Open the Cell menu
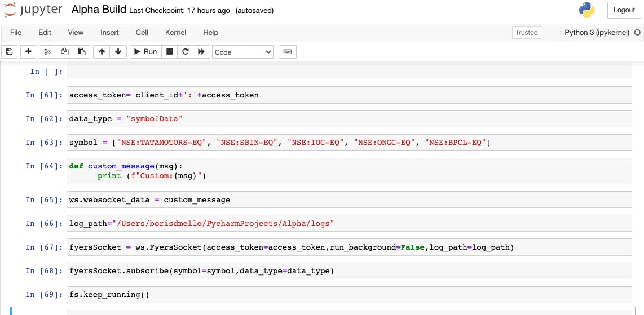644x315 pixels. [142, 33]
